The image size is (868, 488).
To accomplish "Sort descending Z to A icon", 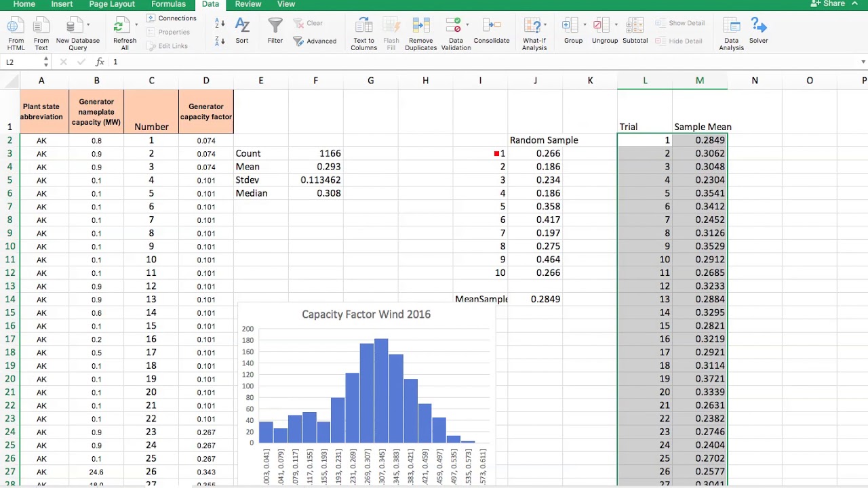I will tap(220, 41).
